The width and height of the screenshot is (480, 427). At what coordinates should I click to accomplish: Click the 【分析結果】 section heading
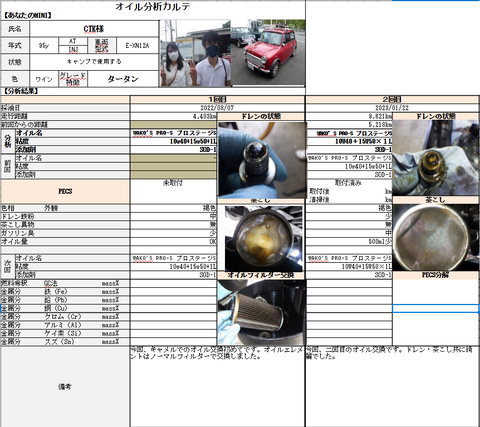pos(21,91)
